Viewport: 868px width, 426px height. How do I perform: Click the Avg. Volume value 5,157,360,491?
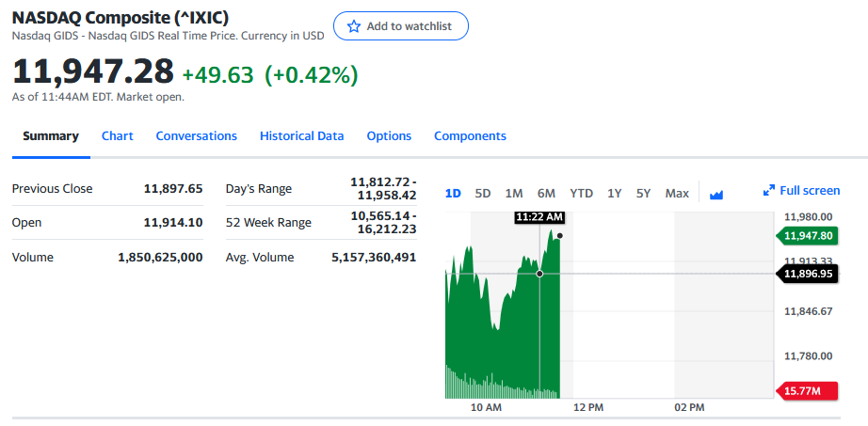point(374,258)
